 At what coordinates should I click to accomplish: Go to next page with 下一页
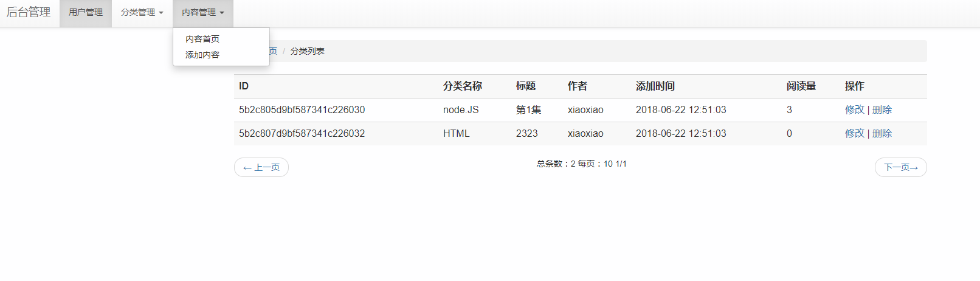click(900, 167)
